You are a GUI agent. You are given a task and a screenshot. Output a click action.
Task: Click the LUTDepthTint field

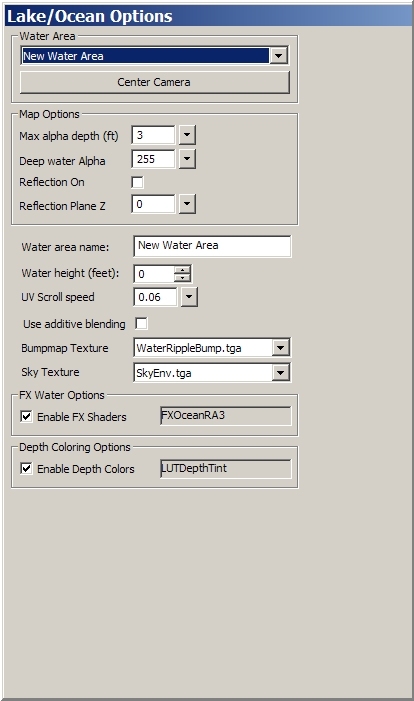point(225,469)
